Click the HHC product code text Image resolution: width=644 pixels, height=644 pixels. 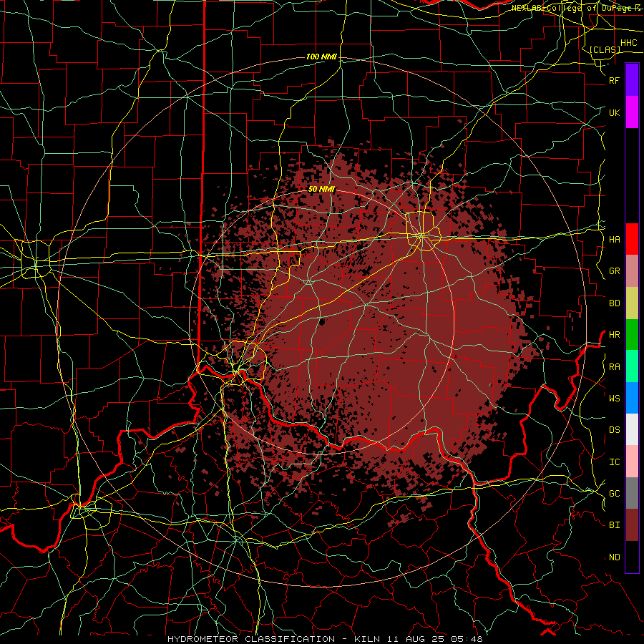(x=629, y=43)
